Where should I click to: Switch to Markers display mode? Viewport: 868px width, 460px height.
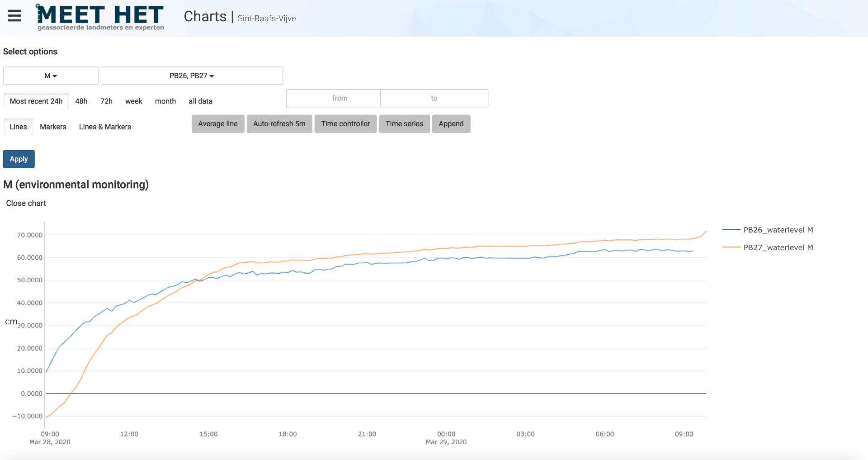click(53, 127)
